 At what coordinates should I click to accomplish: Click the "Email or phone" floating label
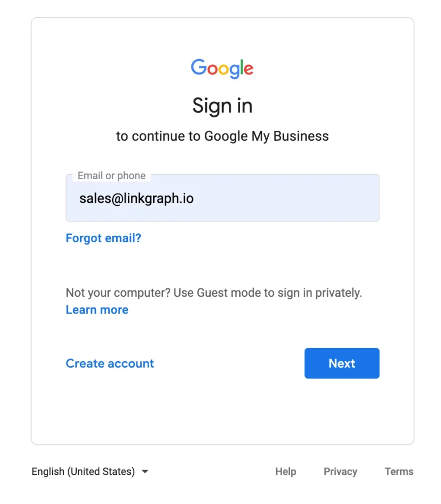pyautogui.click(x=112, y=176)
